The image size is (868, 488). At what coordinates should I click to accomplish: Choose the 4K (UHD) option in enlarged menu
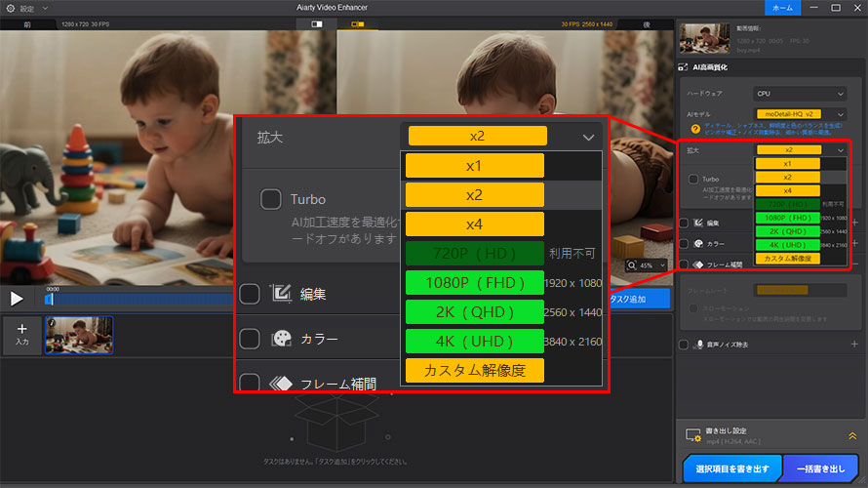coord(474,341)
